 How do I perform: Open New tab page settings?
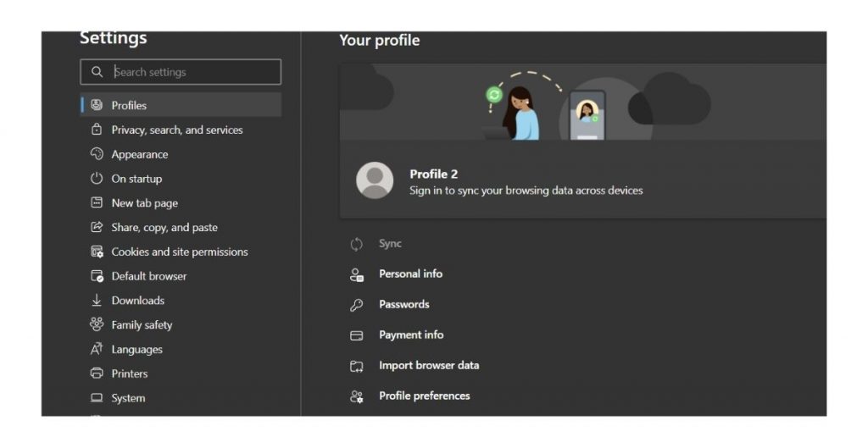point(144,203)
